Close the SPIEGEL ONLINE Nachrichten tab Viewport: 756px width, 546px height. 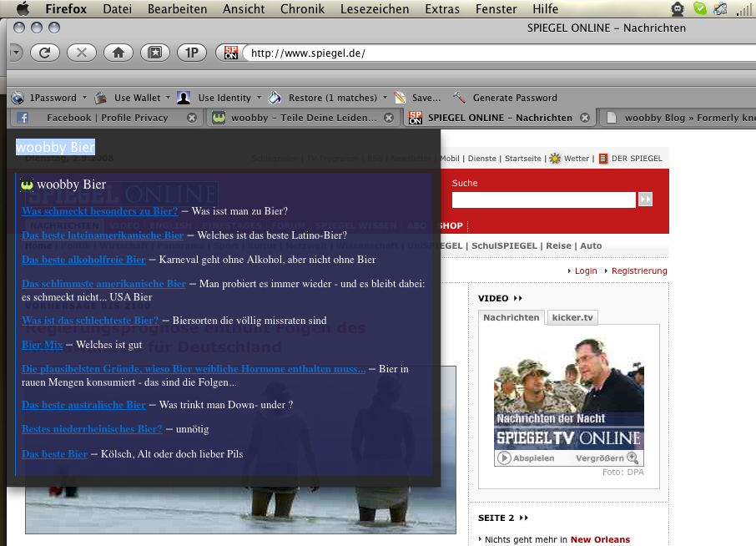pyautogui.click(x=585, y=118)
